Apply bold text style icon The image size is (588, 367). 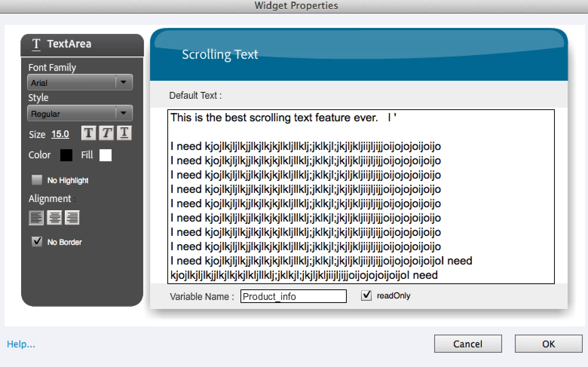[x=89, y=133]
